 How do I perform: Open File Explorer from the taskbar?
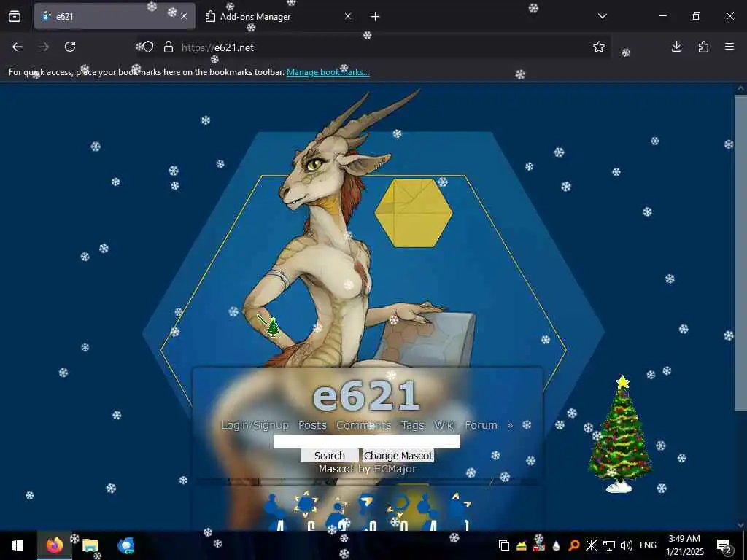(90, 545)
